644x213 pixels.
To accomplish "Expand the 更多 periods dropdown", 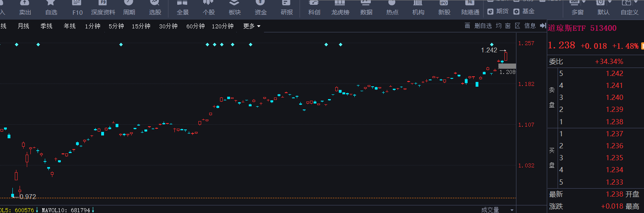I will click(x=252, y=26).
